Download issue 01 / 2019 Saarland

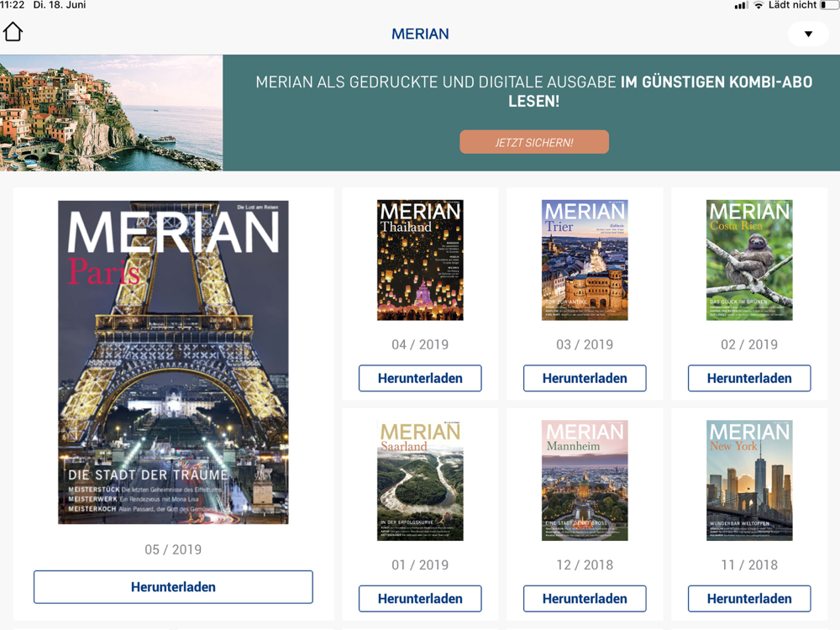tap(420, 598)
